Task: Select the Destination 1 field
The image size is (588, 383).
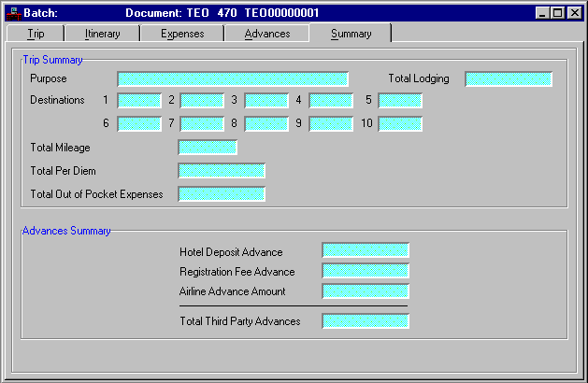Action: tap(139, 101)
